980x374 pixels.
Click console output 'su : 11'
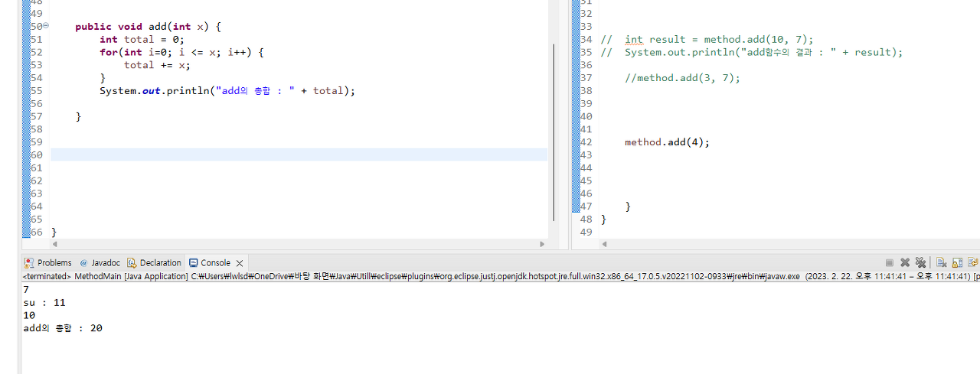[x=44, y=303]
